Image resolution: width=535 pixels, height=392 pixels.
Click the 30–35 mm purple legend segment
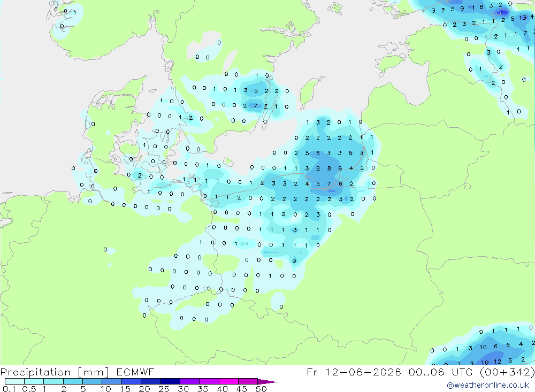pos(189,381)
